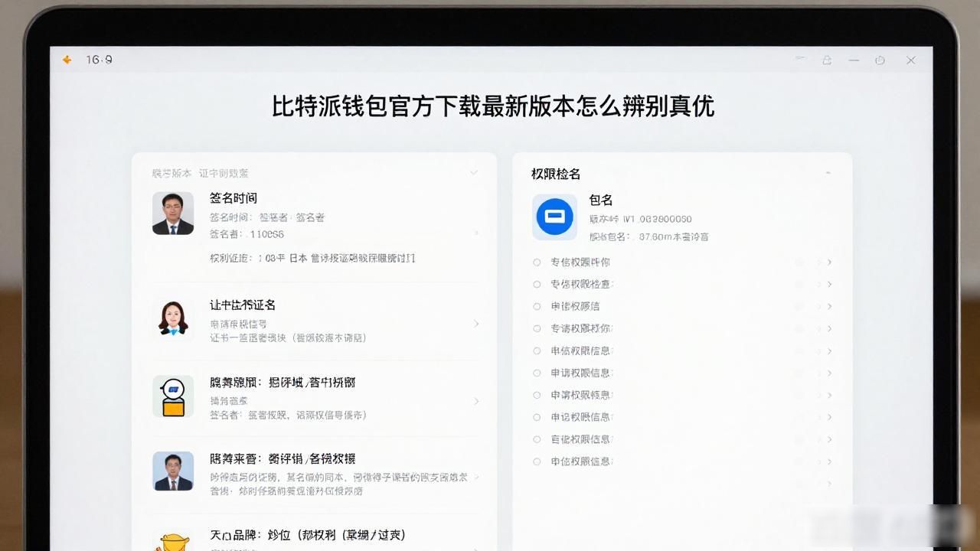
Task: Select the sixth radio button in the permission list
Action: point(537,373)
